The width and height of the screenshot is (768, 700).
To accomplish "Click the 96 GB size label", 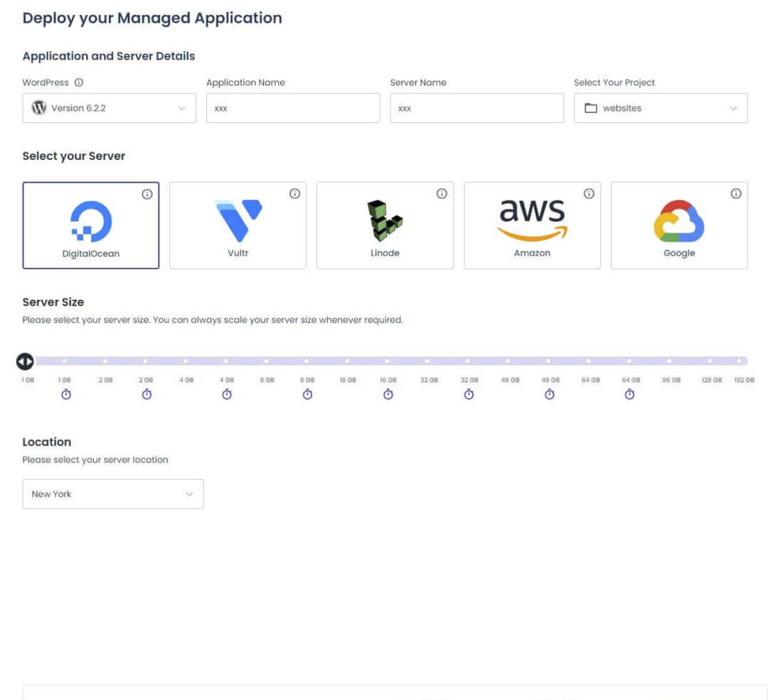I will click(x=671, y=380).
